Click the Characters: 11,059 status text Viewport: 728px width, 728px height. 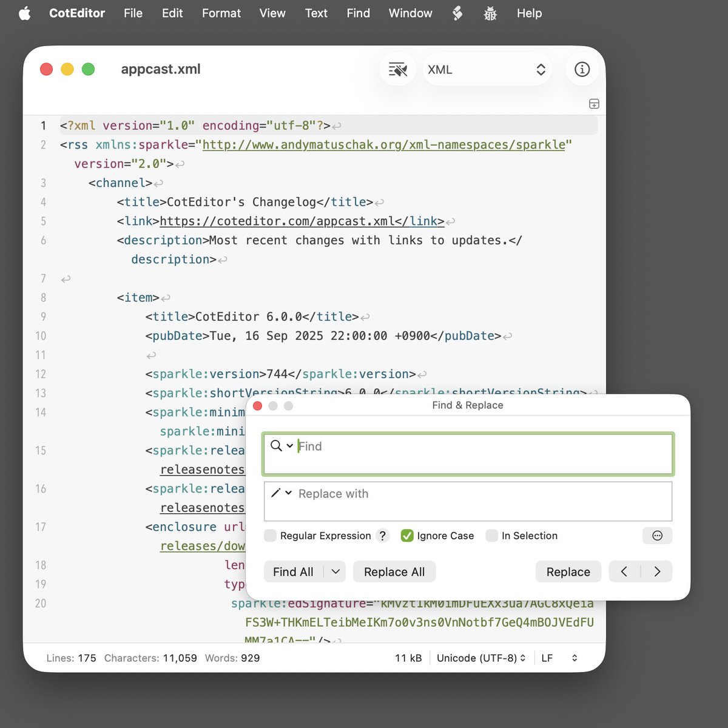150,658
